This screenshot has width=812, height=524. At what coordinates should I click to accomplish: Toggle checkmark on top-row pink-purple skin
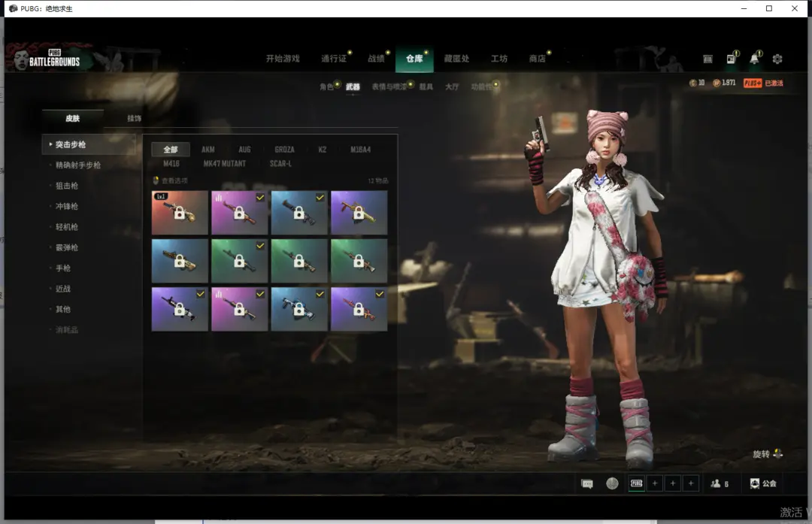click(x=260, y=197)
